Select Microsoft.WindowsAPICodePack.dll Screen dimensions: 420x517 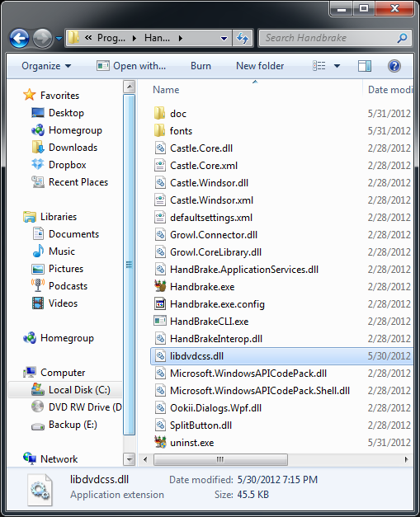click(248, 374)
